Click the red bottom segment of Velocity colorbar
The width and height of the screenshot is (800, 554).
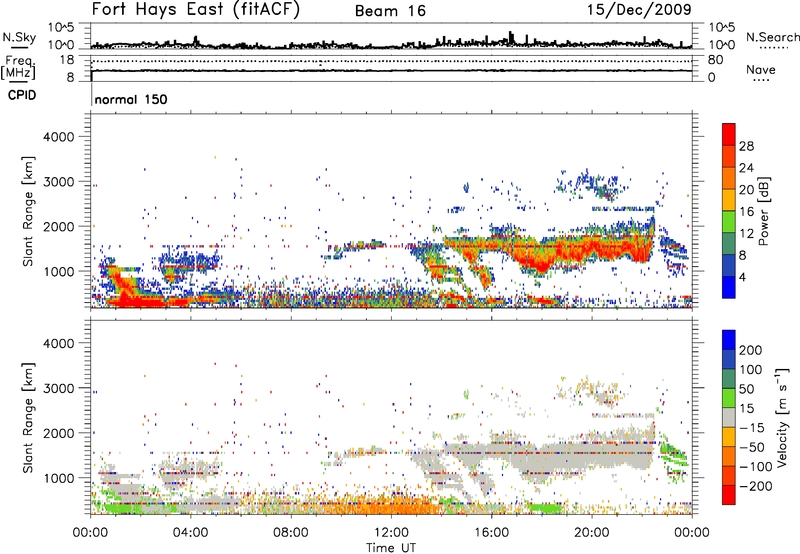729,495
